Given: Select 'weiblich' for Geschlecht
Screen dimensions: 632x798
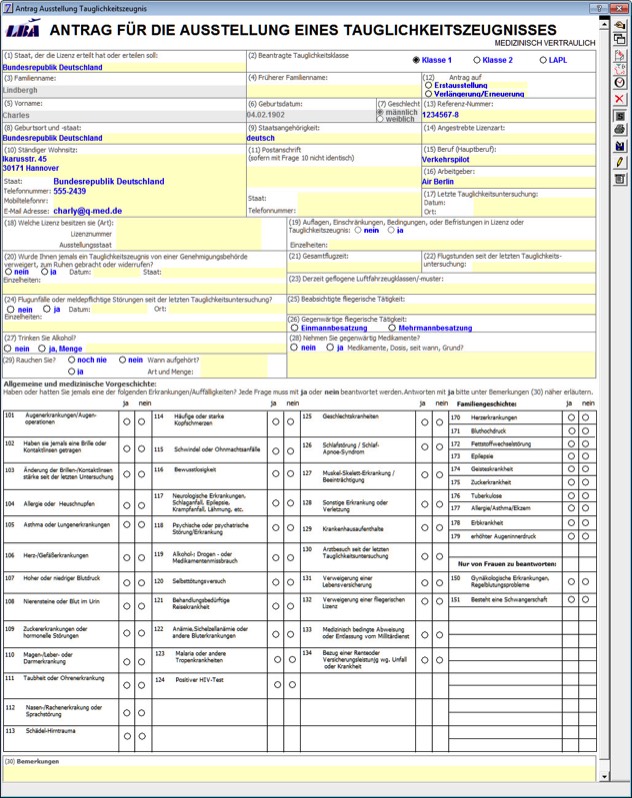Looking at the screenshot, I should coord(380,119).
